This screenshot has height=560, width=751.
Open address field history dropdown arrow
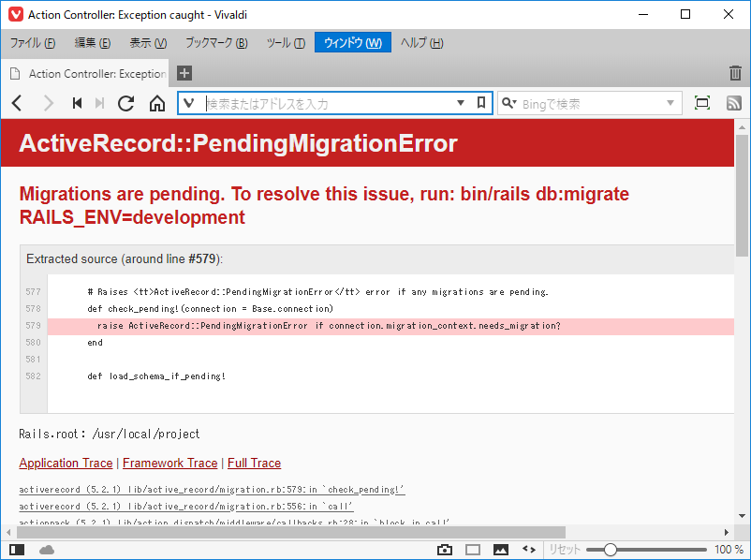[x=461, y=103]
